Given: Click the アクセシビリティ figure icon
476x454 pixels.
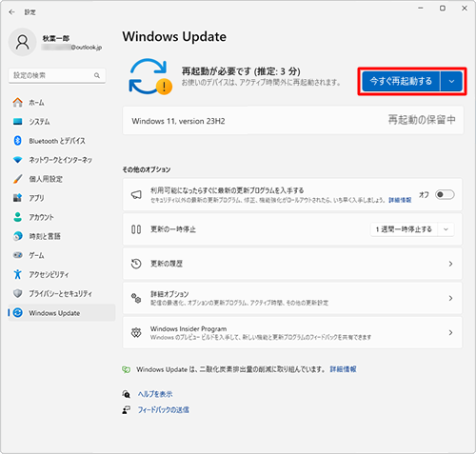Looking at the screenshot, I should pyautogui.click(x=18, y=274).
